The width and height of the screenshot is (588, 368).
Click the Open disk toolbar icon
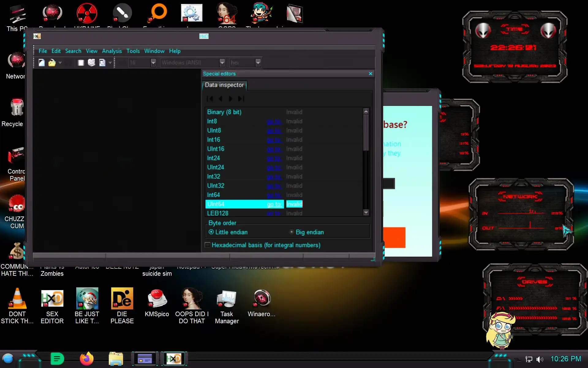pyautogui.click(x=91, y=63)
